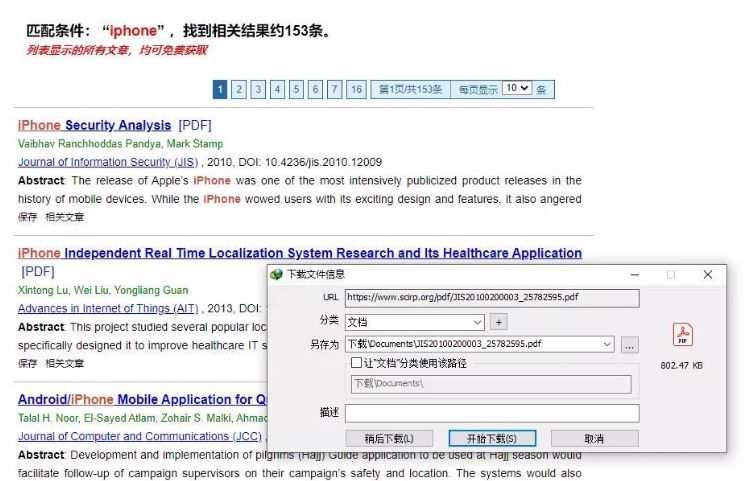Click the download dialog globe icon

(276, 274)
